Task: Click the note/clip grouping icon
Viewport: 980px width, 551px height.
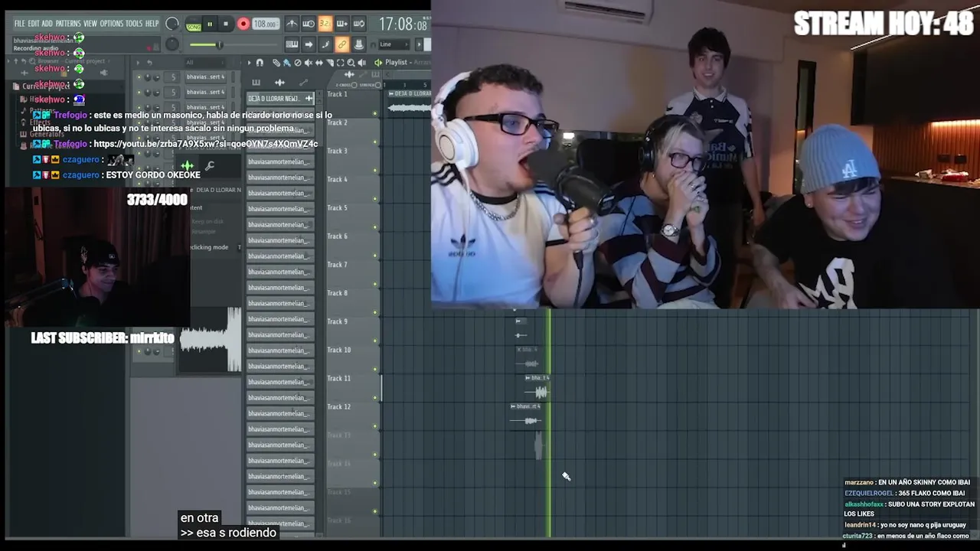Action: tap(325, 44)
